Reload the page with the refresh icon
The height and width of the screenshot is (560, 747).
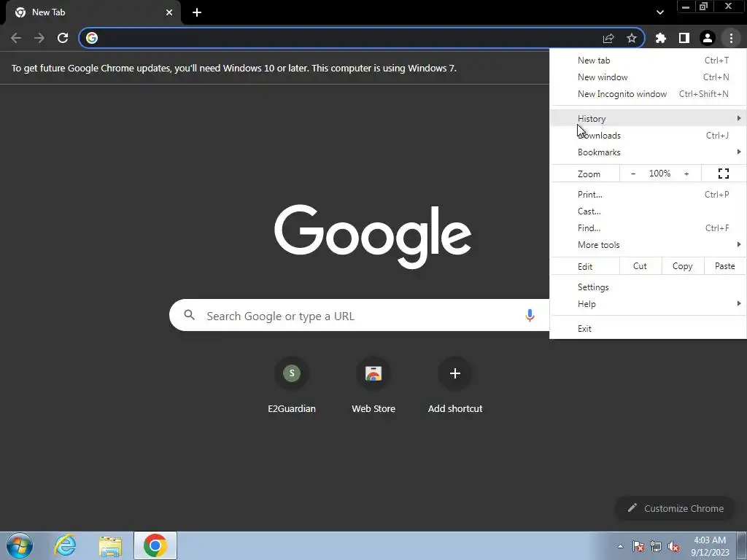coord(63,38)
